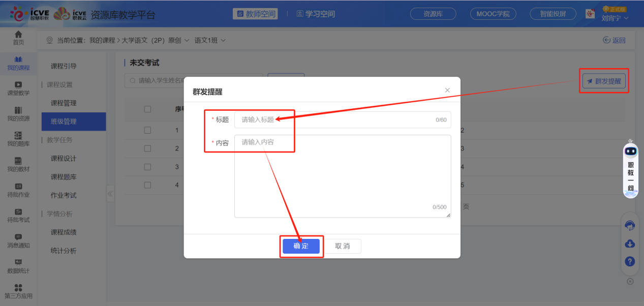Open 课堂教学 from left sidebar

click(18, 88)
